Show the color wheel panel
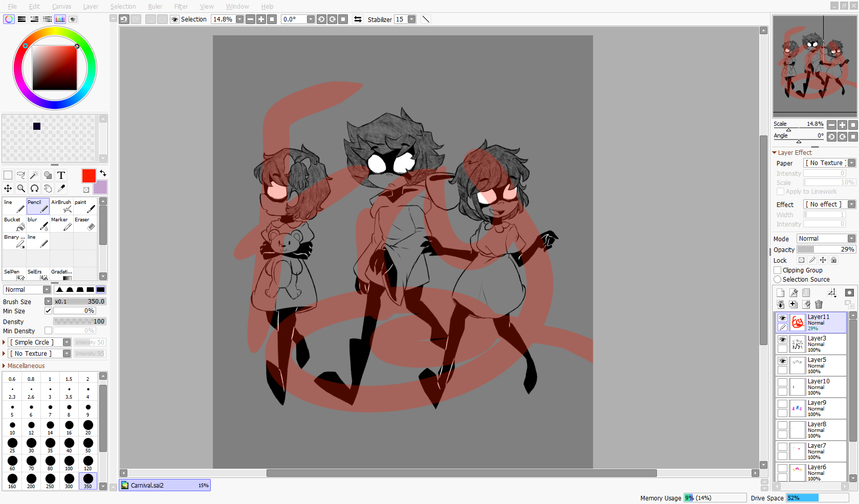The width and height of the screenshot is (859, 504). (x=9, y=19)
